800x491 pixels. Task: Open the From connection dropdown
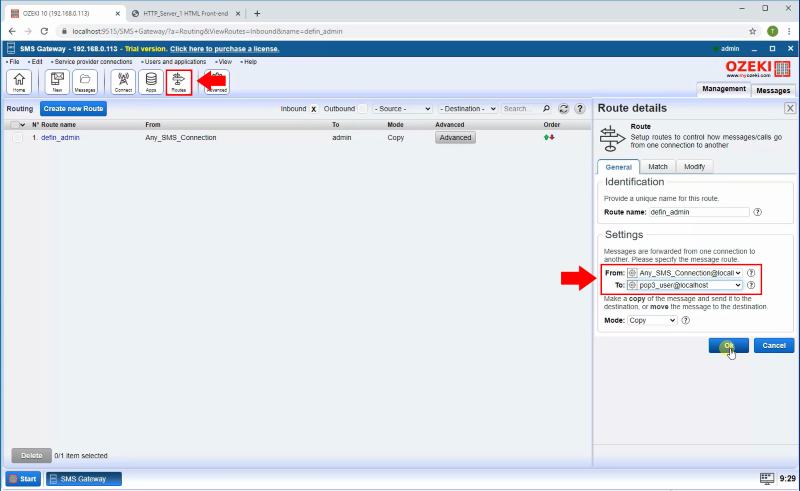tap(685, 273)
